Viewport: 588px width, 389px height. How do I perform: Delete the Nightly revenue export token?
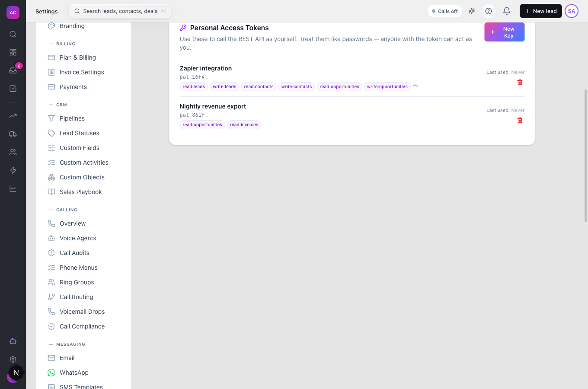point(520,120)
